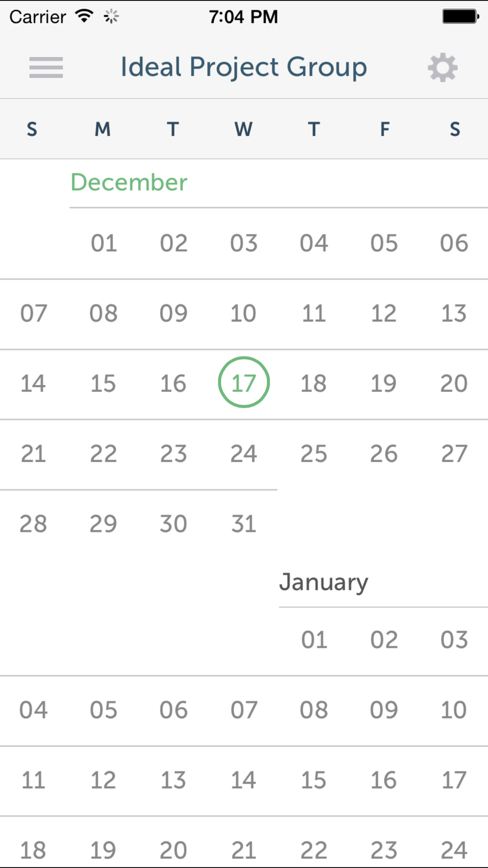Tap the green December month header
488x868 pixels.
(x=129, y=183)
